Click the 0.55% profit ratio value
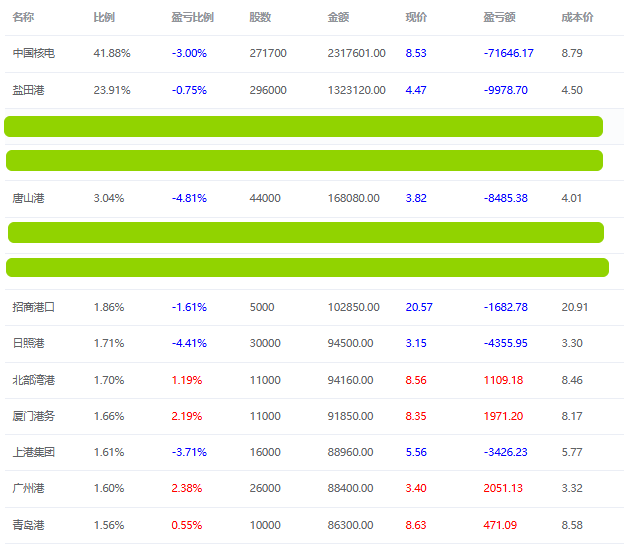The image size is (624, 544). click(187, 525)
